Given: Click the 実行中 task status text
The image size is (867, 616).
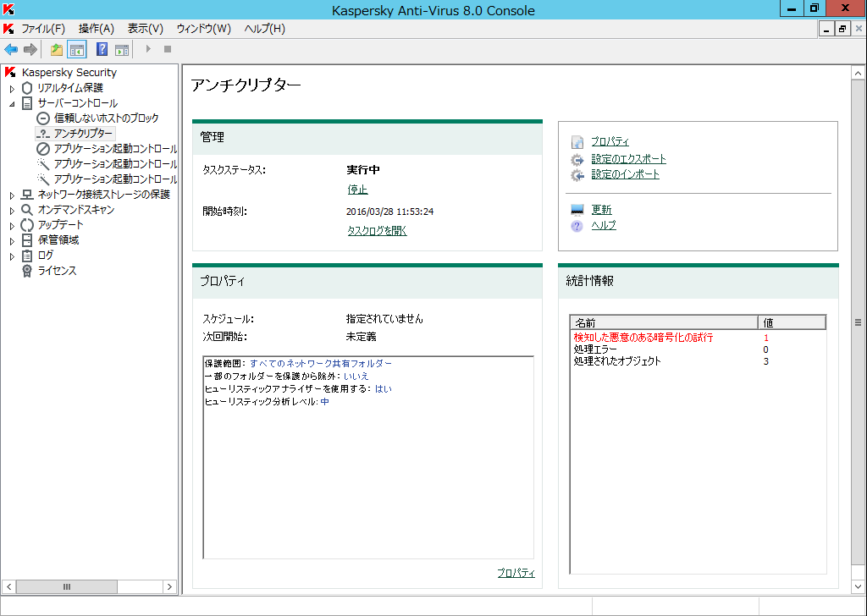Looking at the screenshot, I should (362, 170).
